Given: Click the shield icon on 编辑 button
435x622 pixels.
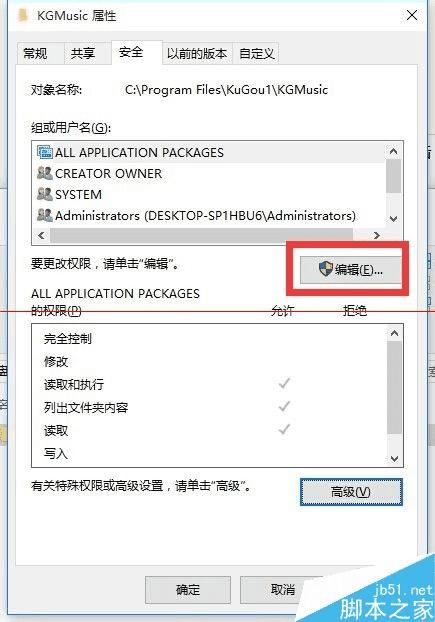Looking at the screenshot, I should click(x=326, y=269).
